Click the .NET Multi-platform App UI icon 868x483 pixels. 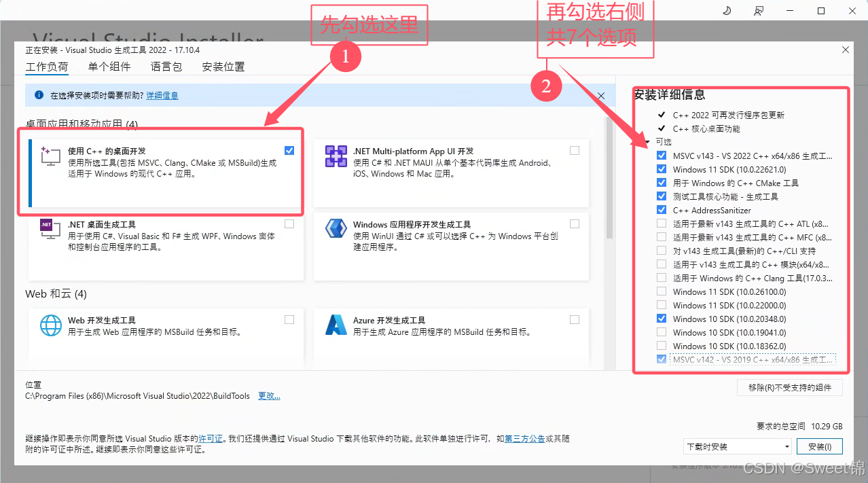pyautogui.click(x=336, y=156)
